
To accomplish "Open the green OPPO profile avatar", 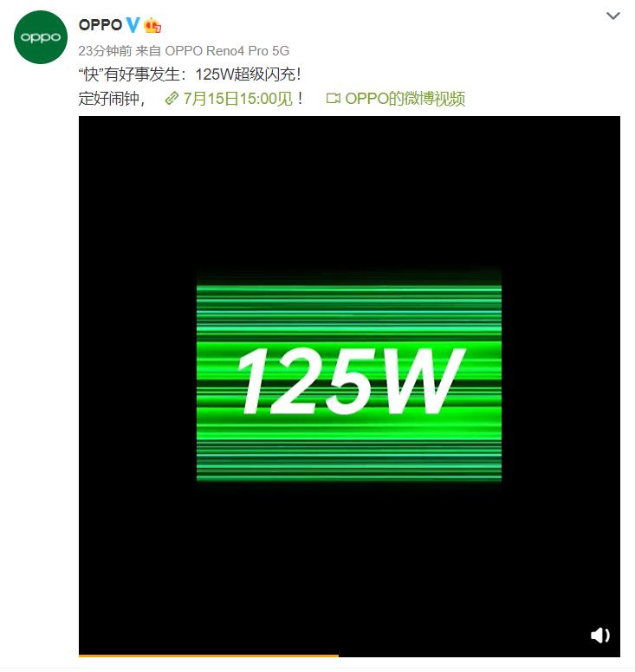I will coord(41,37).
